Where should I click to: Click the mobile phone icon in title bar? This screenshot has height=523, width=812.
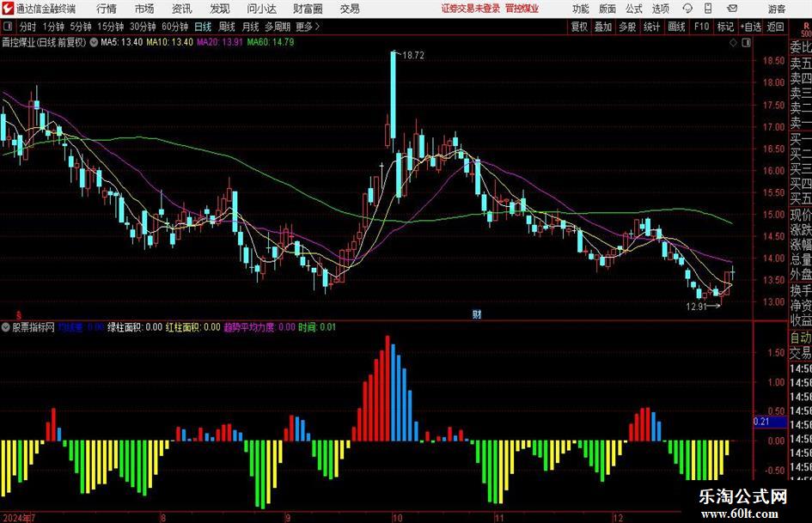708,9
